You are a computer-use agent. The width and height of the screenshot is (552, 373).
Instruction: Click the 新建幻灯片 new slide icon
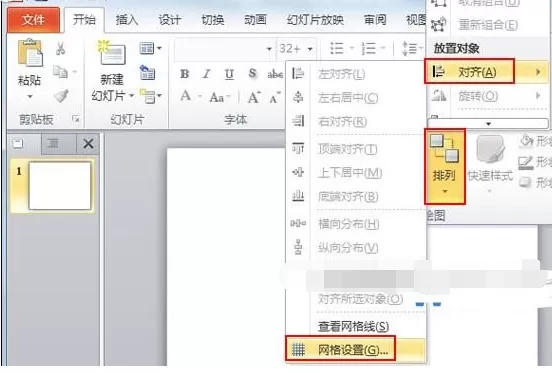point(112,53)
